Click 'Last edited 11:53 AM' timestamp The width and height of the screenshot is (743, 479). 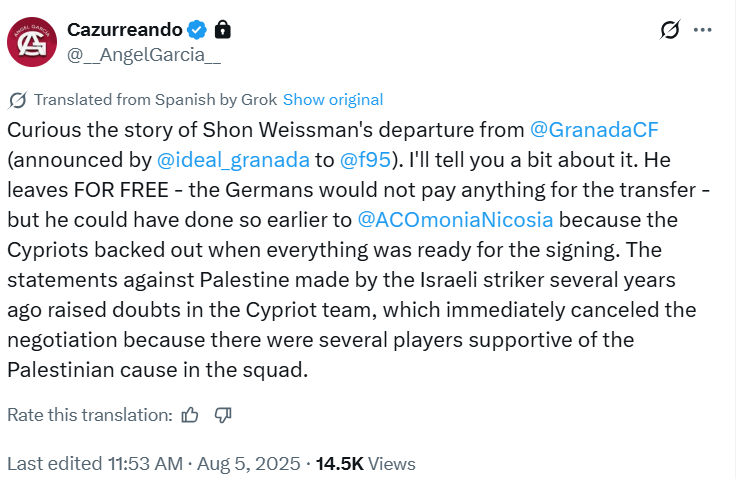[x=95, y=463]
